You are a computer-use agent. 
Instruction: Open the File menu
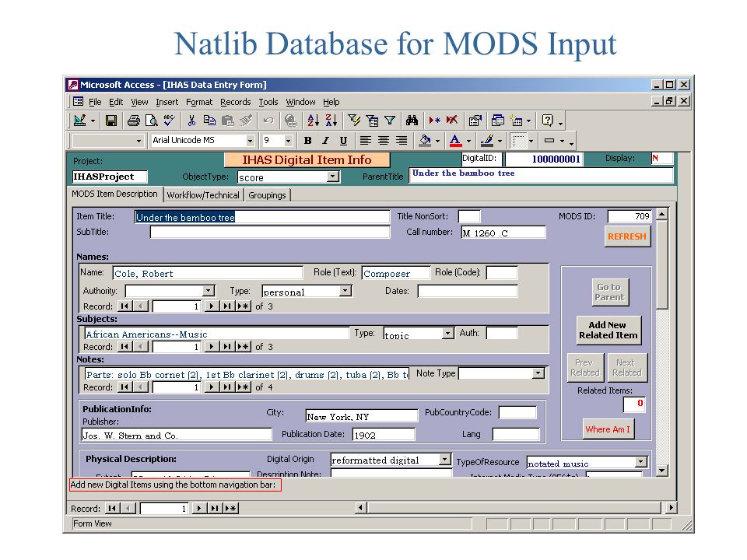click(x=95, y=102)
